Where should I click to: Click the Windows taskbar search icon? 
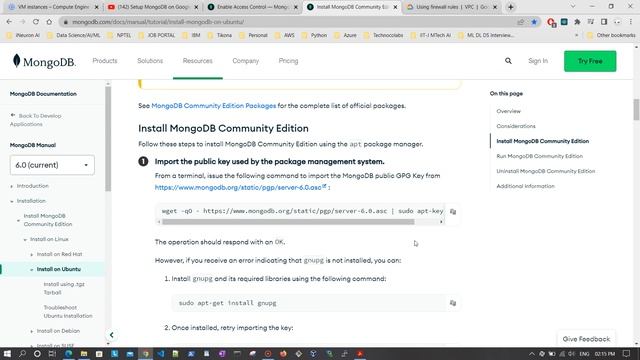click(22, 354)
